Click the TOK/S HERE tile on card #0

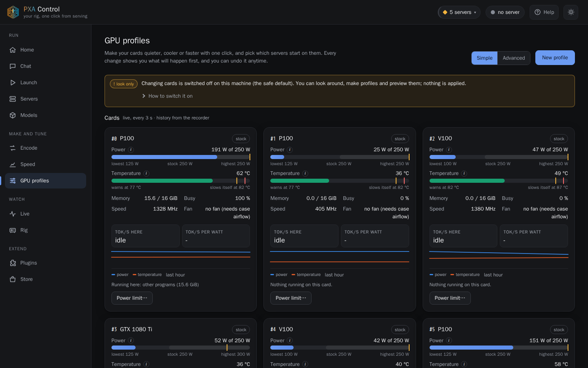pyautogui.click(x=145, y=236)
